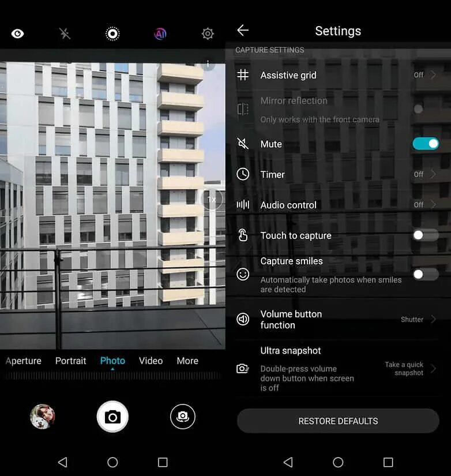451x476 pixels.
Task: Tap the Volume button function icon
Action: (243, 319)
